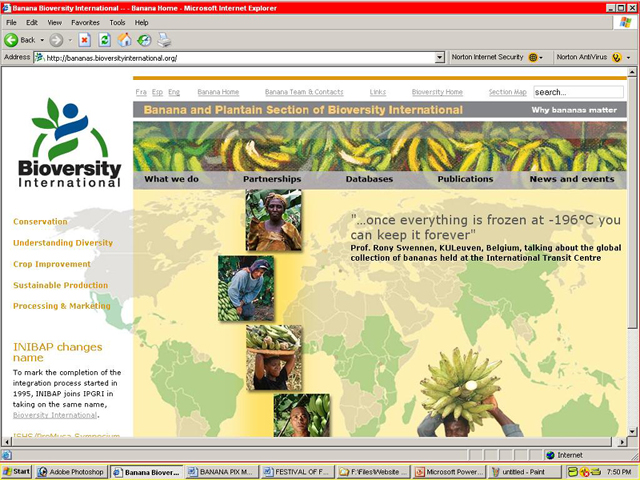Go to Bioversity Home link
This screenshot has height=480, width=640.
point(437,92)
